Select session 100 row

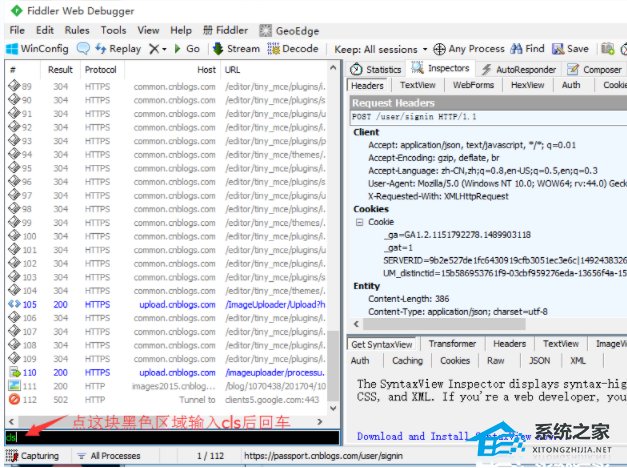tap(167, 237)
